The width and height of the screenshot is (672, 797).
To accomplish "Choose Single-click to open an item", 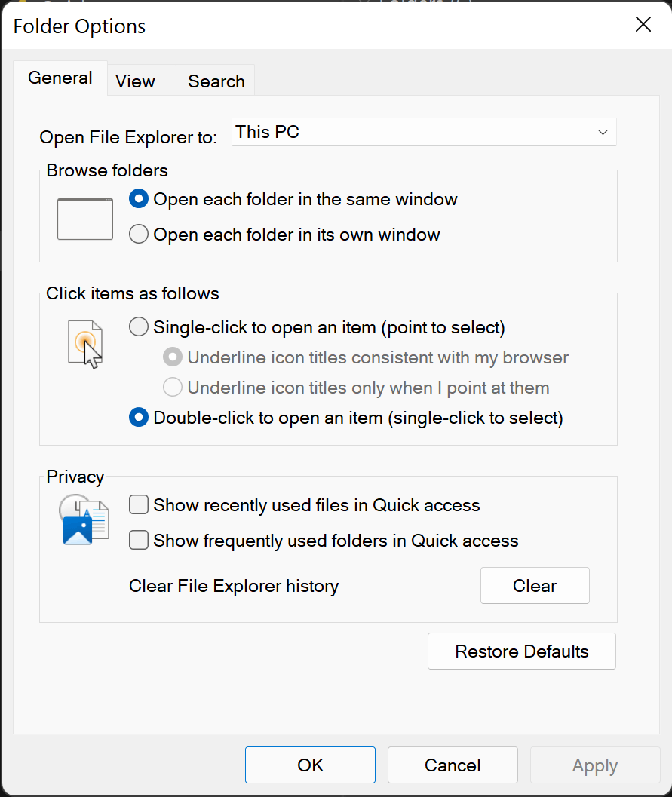I will pyautogui.click(x=139, y=327).
